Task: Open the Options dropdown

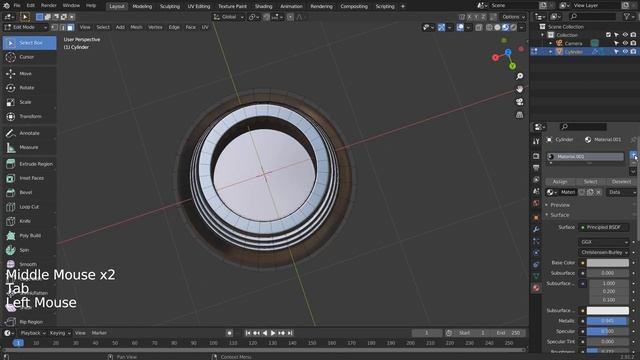Action: point(513,17)
